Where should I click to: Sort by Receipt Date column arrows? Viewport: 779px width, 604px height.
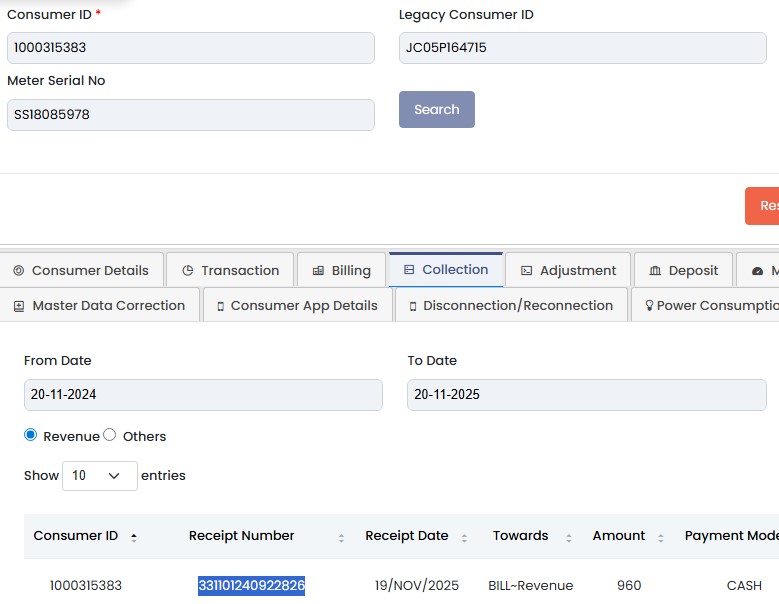[464, 537]
